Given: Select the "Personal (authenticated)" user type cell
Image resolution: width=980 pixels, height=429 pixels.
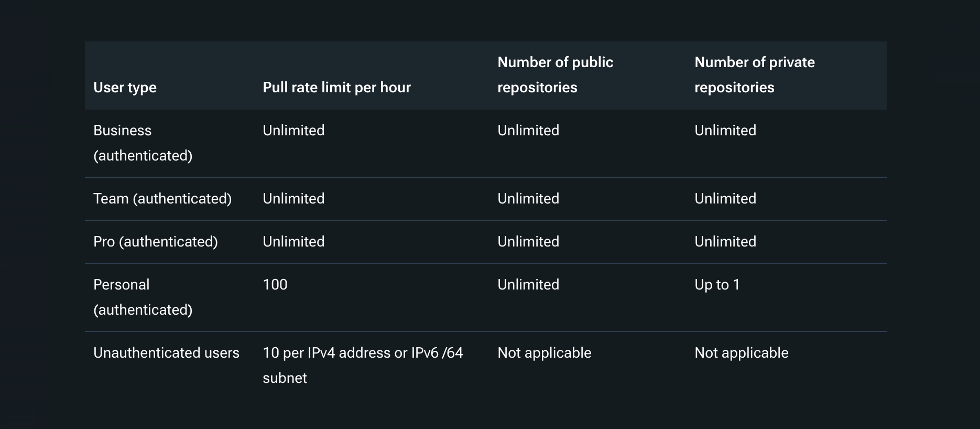Looking at the screenshot, I should [x=143, y=297].
